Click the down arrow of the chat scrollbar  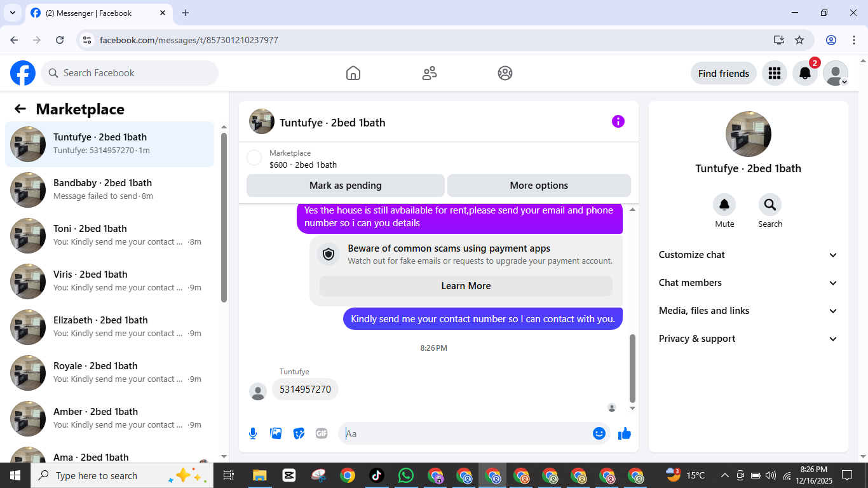click(632, 409)
